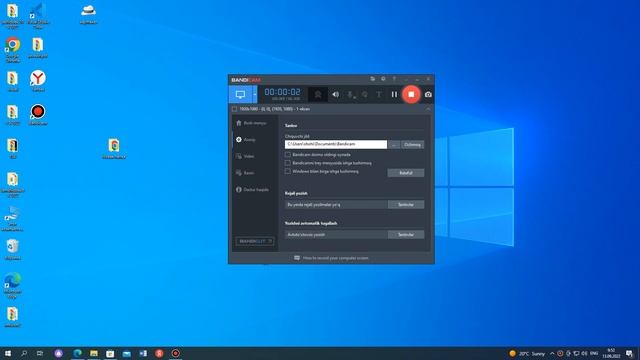Toggle the microphone icon in Bandicam toolbar

tap(350, 95)
